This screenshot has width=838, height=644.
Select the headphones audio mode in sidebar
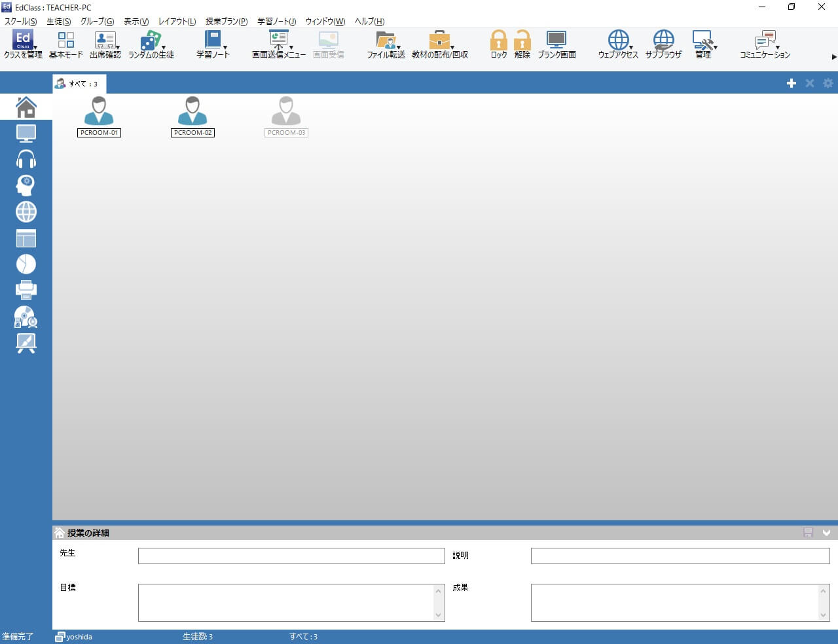pyautogui.click(x=26, y=159)
